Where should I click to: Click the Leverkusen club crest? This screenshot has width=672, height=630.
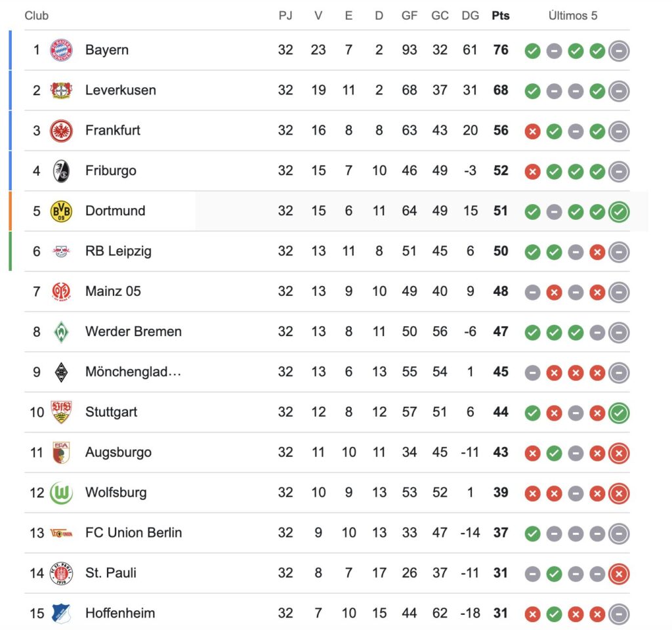pyautogui.click(x=61, y=91)
